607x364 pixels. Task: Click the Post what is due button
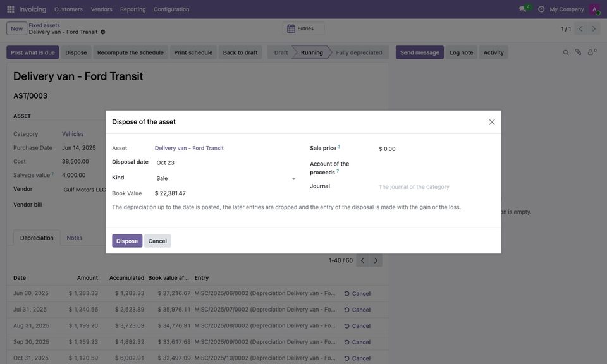coord(33,52)
